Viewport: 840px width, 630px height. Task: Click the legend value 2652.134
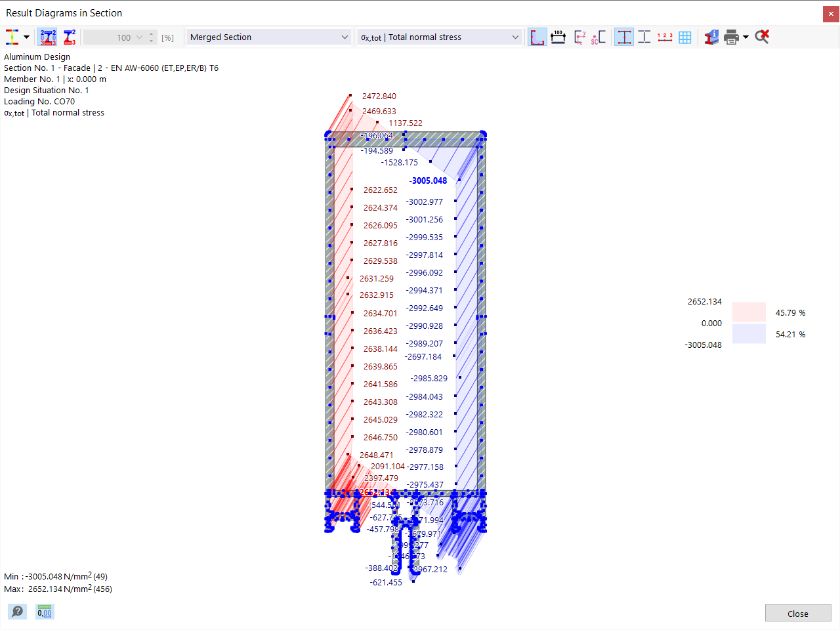click(x=704, y=302)
